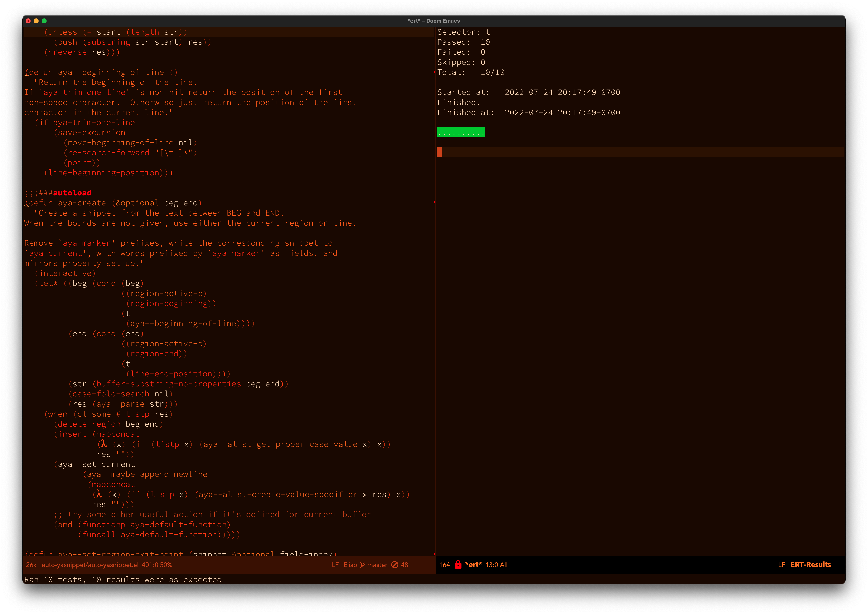Click the echo area showing Ran 10 tests
The width and height of the screenshot is (868, 614).
pos(123,579)
